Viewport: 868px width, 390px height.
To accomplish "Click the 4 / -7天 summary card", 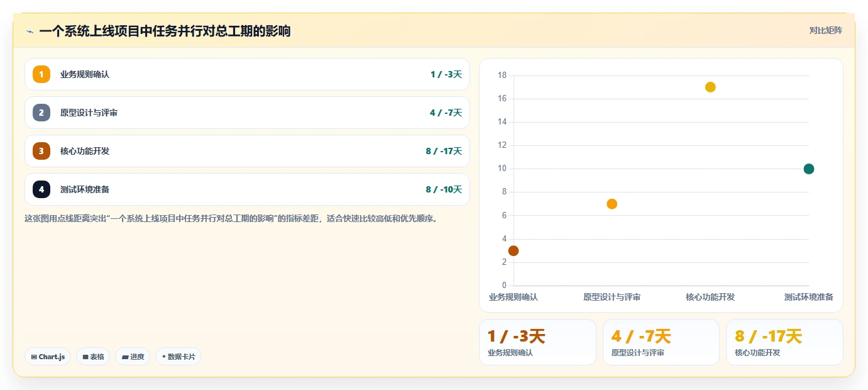I will coord(661,342).
